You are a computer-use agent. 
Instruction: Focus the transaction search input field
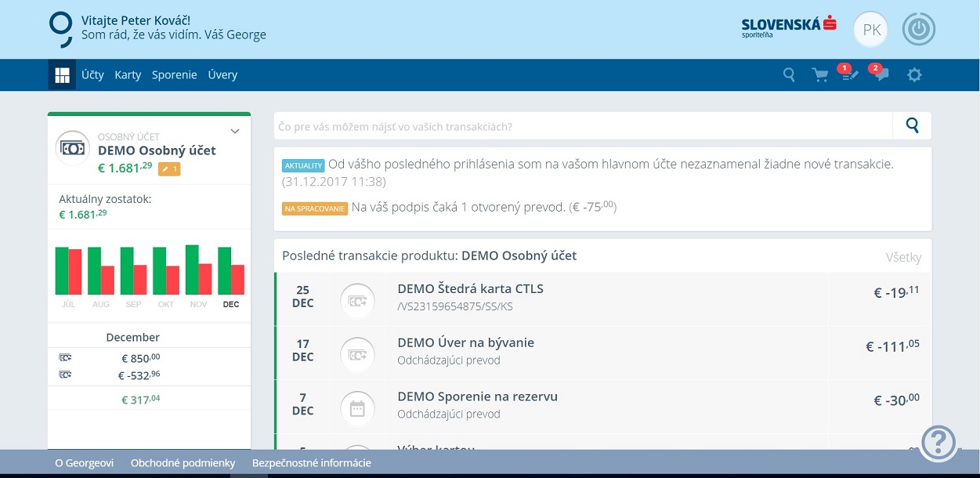[x=583, y=125]
